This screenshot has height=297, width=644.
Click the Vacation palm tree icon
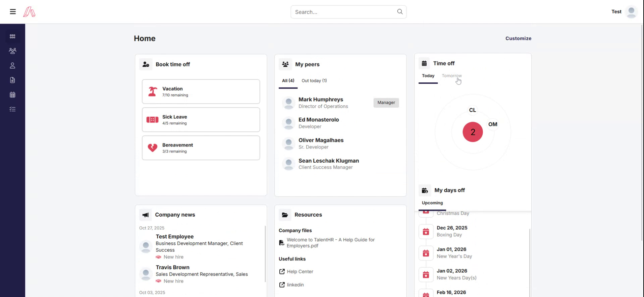click(153, 92)
